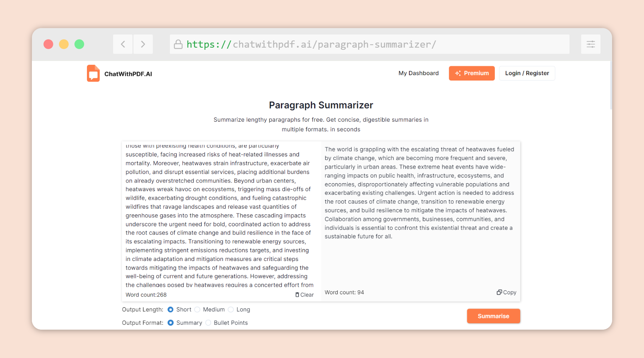The width and height of the screenshot is (644, 358).
Task: Click the trash icon to clear text
Action: pos(297,295)
